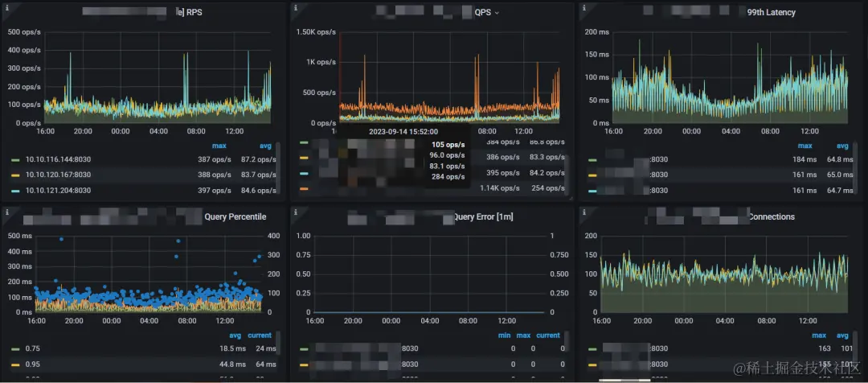Sort Query Error legend by current
This screenshot has height=383, width=868.
pyautogui.click(x=548, y=336)
